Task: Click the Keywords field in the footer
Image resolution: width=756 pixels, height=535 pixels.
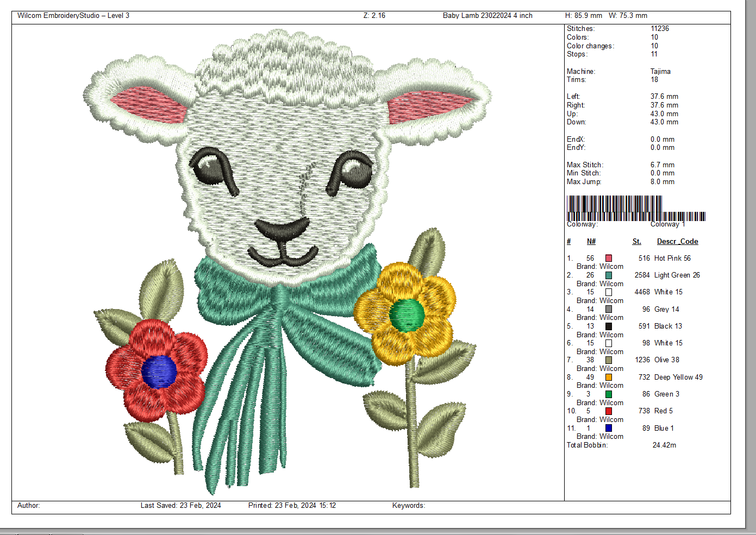Action: pyautogui.click(x=409, y=506)
